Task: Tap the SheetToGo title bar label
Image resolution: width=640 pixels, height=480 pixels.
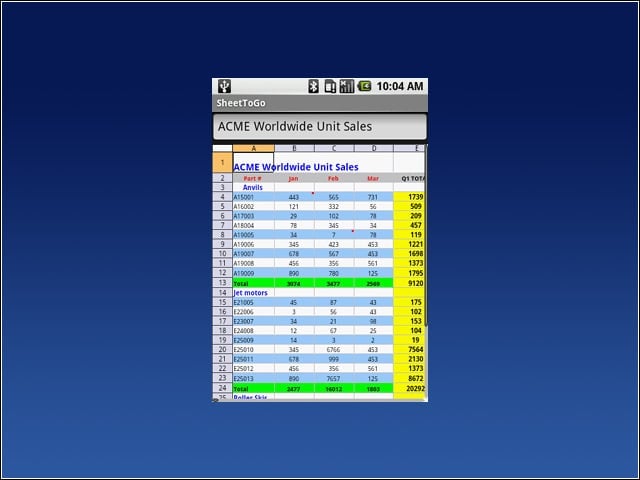Action: (241, 103)
